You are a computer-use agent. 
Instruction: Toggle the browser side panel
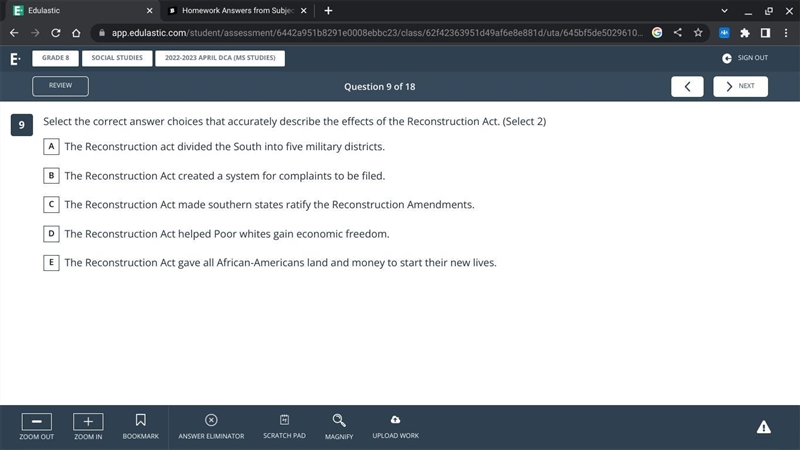click(765, 33)
